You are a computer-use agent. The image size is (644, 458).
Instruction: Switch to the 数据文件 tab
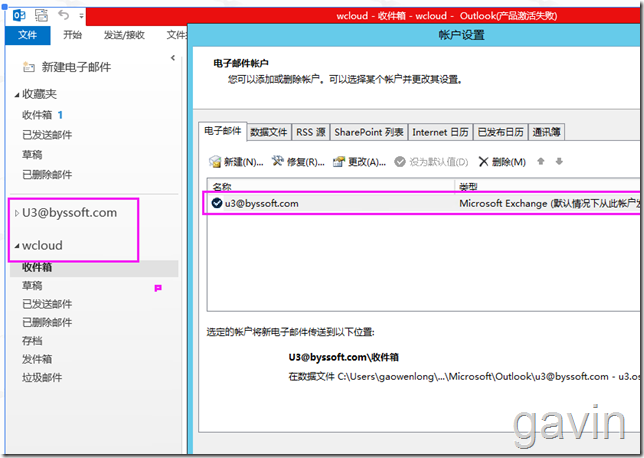pos(269,132)
